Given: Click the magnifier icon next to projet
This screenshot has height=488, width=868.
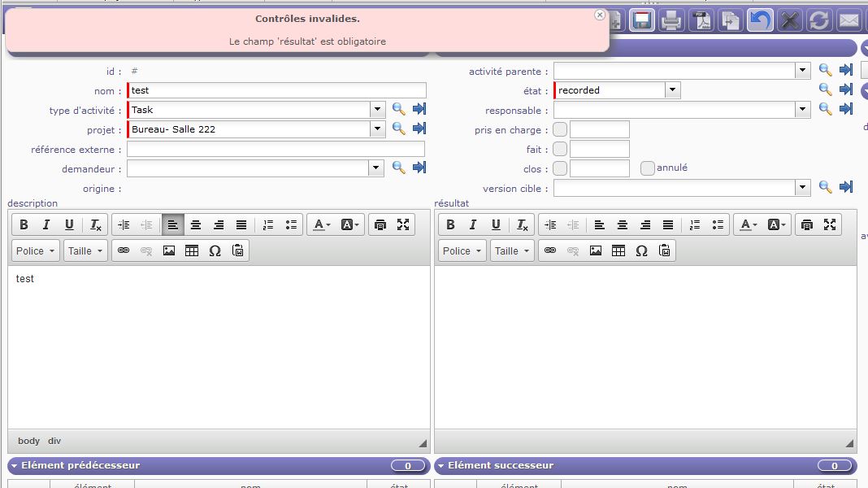Looking at the screenshot, I should (399, 129).
